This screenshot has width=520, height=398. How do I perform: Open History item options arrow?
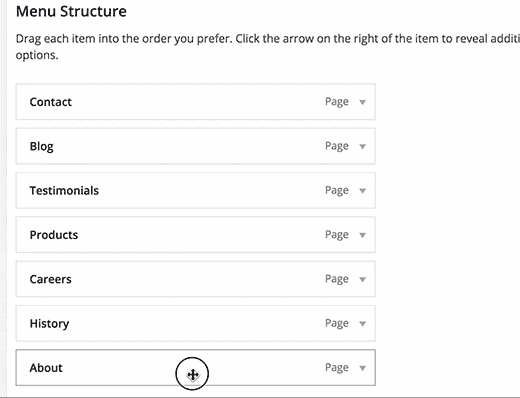(x=362, y=324)
